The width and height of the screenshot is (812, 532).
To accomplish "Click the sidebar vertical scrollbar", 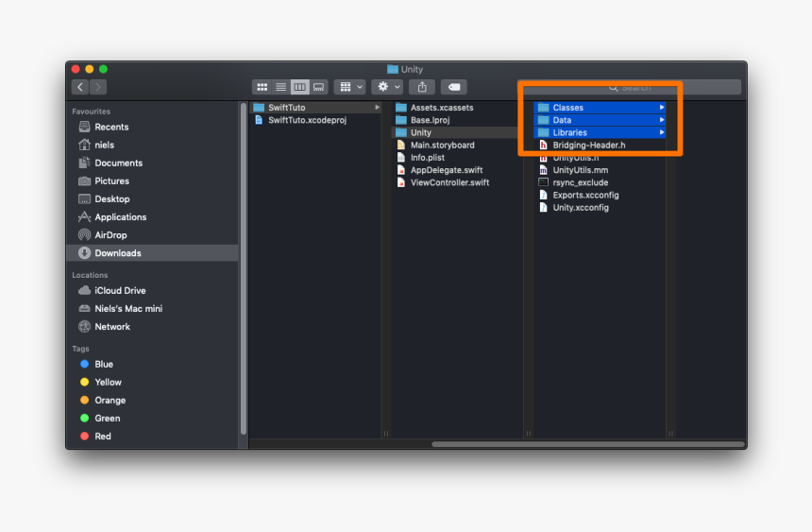I will [x=244, y=268].
